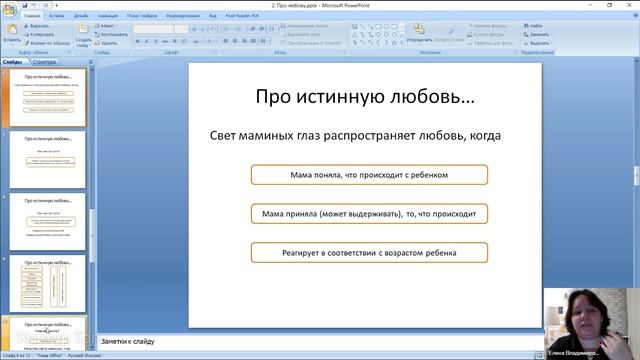Select the oval shape in gallery

(386, 27)
